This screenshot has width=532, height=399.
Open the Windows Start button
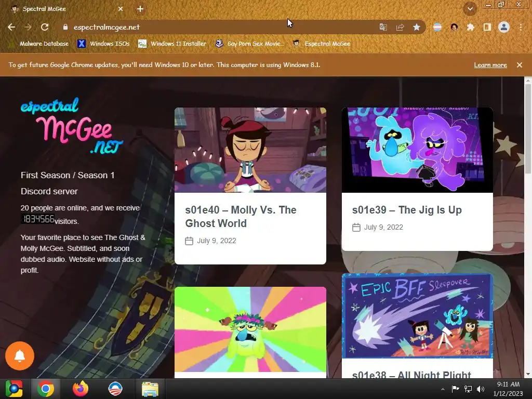tap(14, 389)
